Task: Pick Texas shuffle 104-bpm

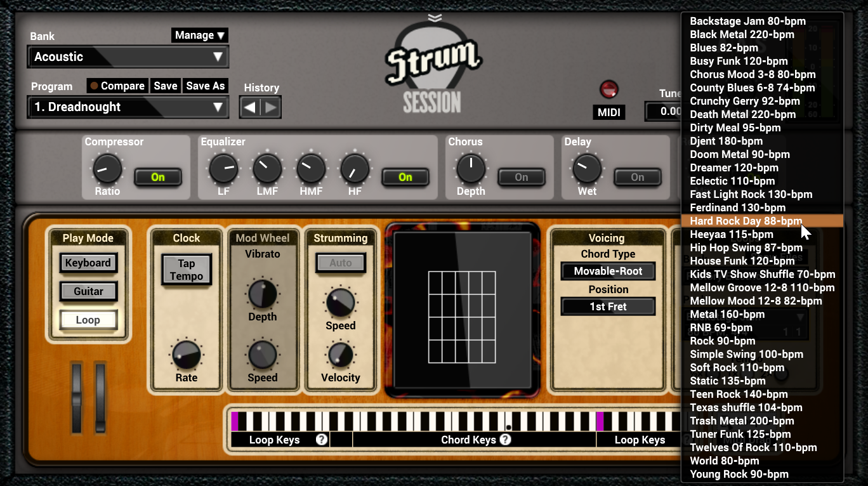Action: (x=762, y=407)
